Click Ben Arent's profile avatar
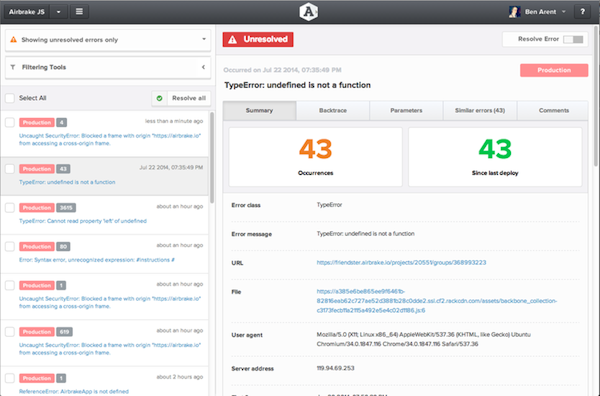The image size is (600, 396). 514,12
